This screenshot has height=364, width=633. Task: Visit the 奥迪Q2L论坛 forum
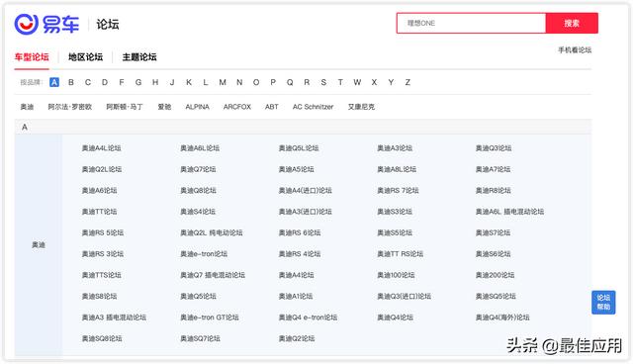tap(102, 169)
